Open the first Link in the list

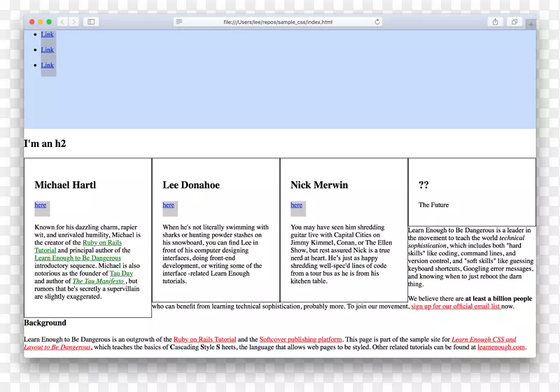[x=47, y=34]
